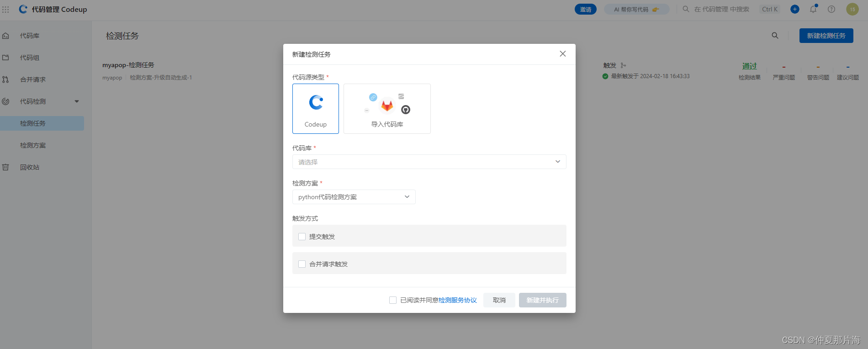Click the green success status icon
Viewport: 868px width, 349px height.
(605, 76)
